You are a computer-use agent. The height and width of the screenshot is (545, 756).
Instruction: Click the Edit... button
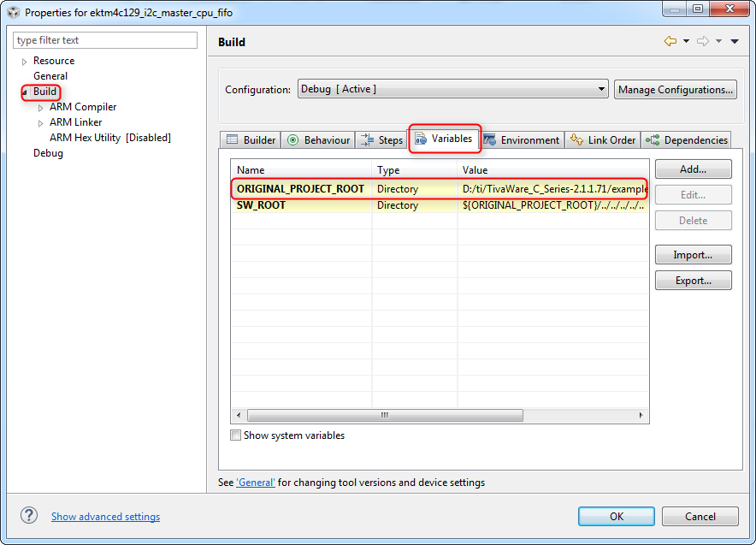(x=693, y=194)
